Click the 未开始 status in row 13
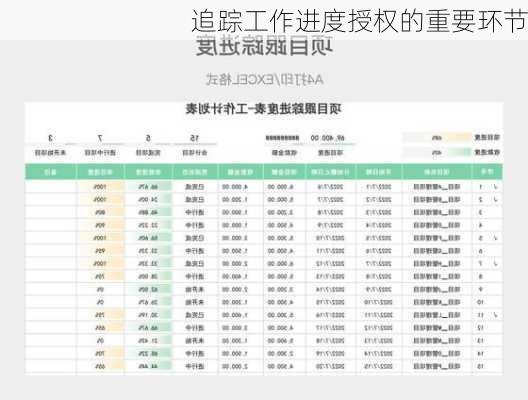This screenshot has width=528, height=400. pos(195,341)
